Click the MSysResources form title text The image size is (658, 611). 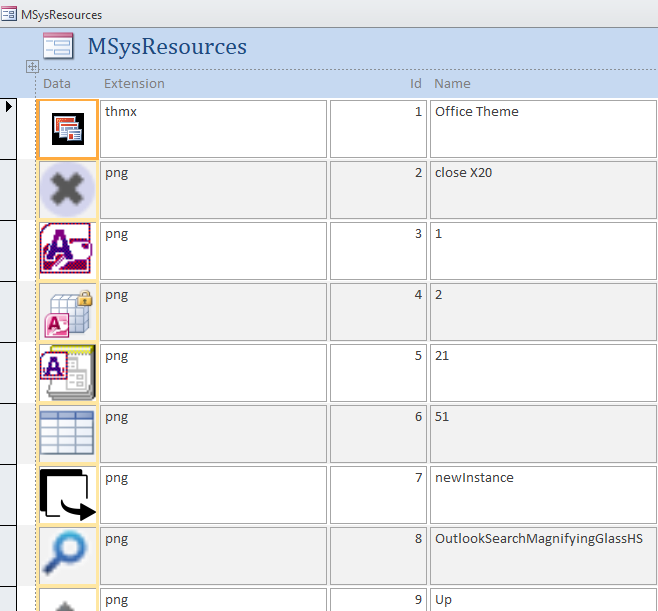pyautogui.click(x=167, y=46)
